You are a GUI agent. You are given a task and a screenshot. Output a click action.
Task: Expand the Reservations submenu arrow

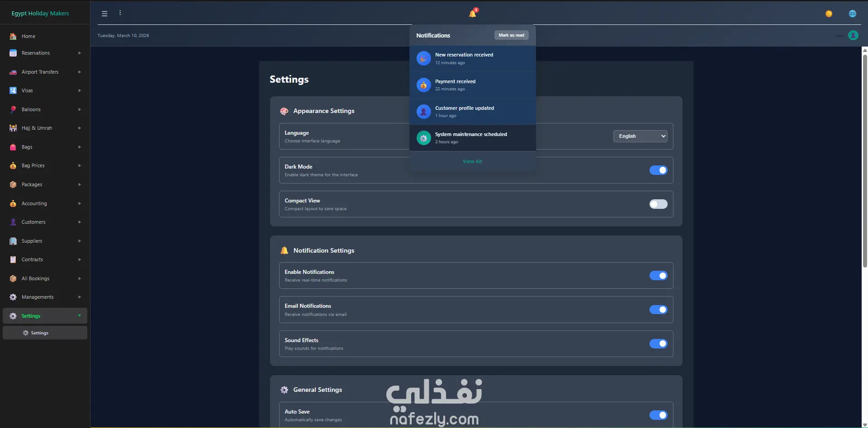coord(80,53)
